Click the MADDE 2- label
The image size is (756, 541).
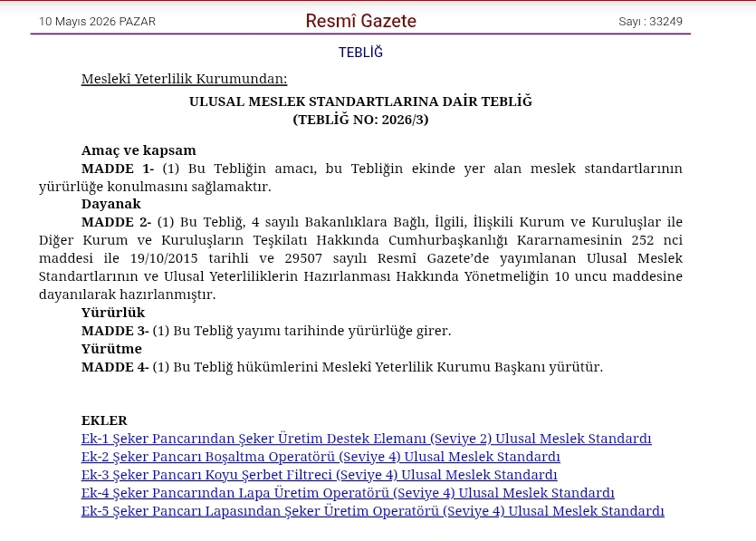point(116,222)
